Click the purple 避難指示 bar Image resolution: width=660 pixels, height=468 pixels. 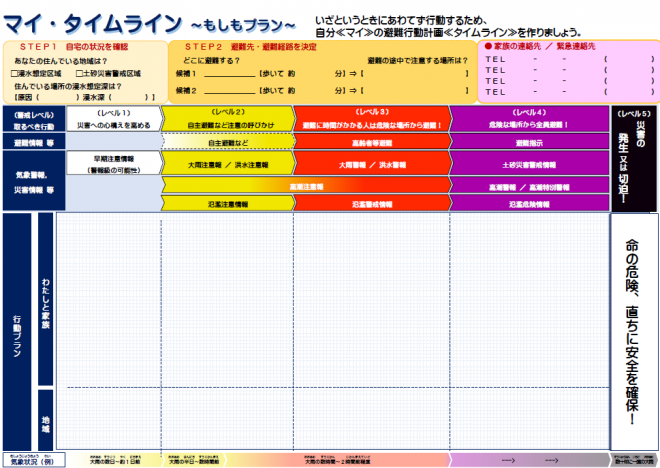pos(528,143)
